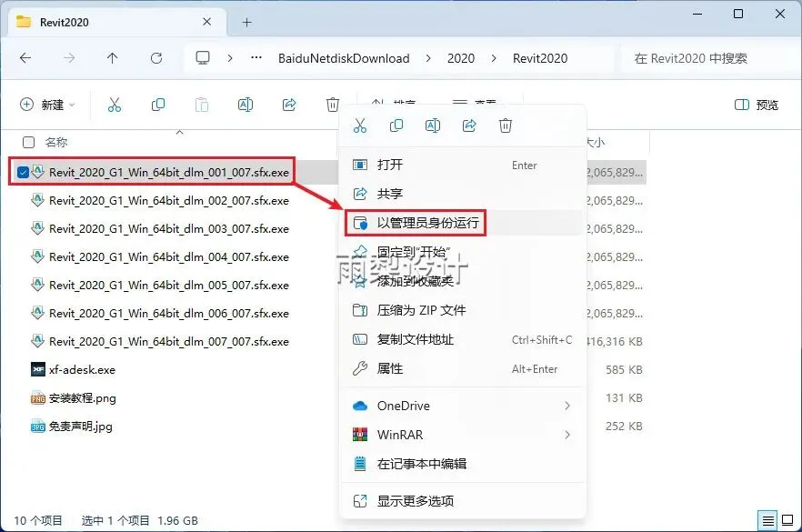Image resolution: width=802 pixels, height=532 pixels.
Task: Choose 属性 in the context menu
Action: pos(463,369)
